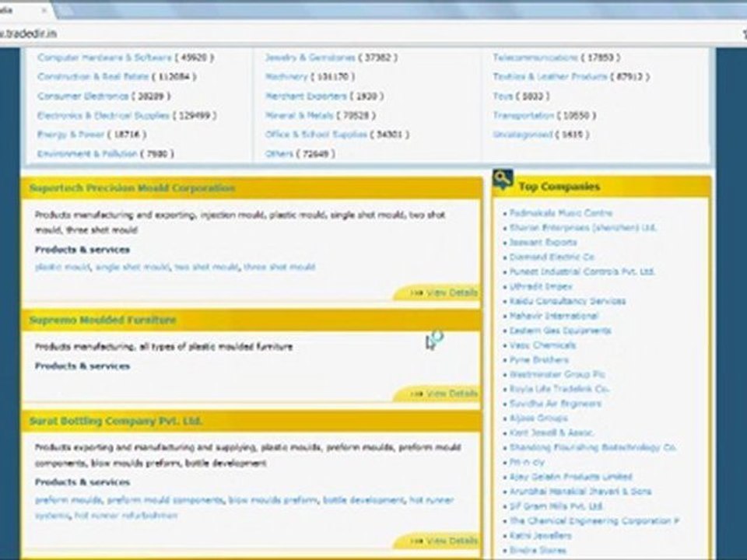This screenshot has height=560, width=747.
Task: Open Bindra Stores company link
Action: 538,551
